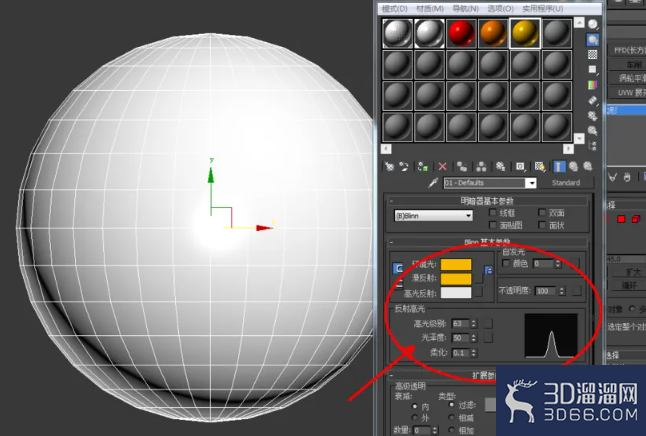The image size is (646, 436).
Task: Select red Polygon sub-object icon
Action: click(621, 219)
